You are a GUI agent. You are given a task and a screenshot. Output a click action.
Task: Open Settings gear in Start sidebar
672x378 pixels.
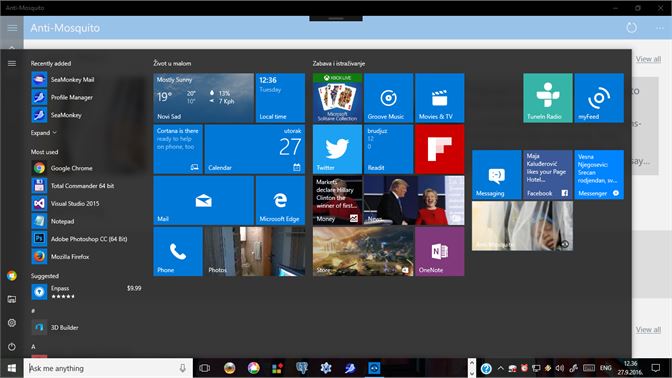pyautogui.click(x=12, y=323)
